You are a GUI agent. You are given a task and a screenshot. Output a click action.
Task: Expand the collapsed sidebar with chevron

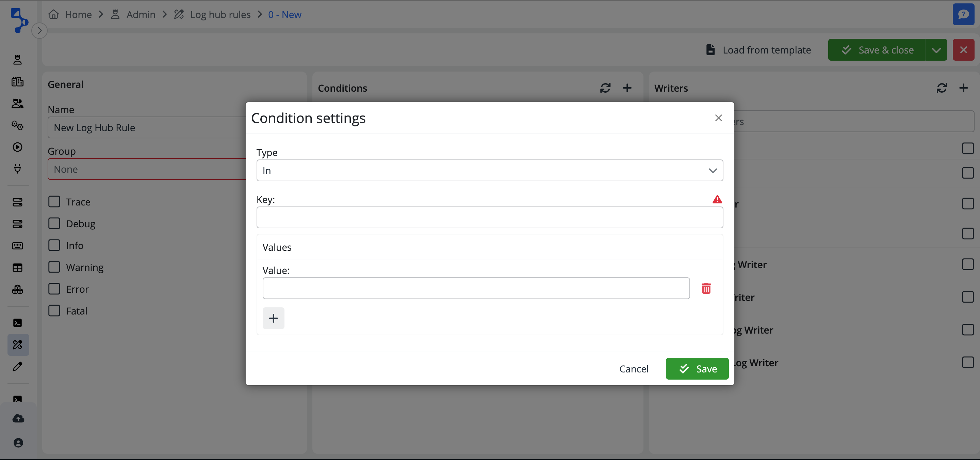coord(39,30)
